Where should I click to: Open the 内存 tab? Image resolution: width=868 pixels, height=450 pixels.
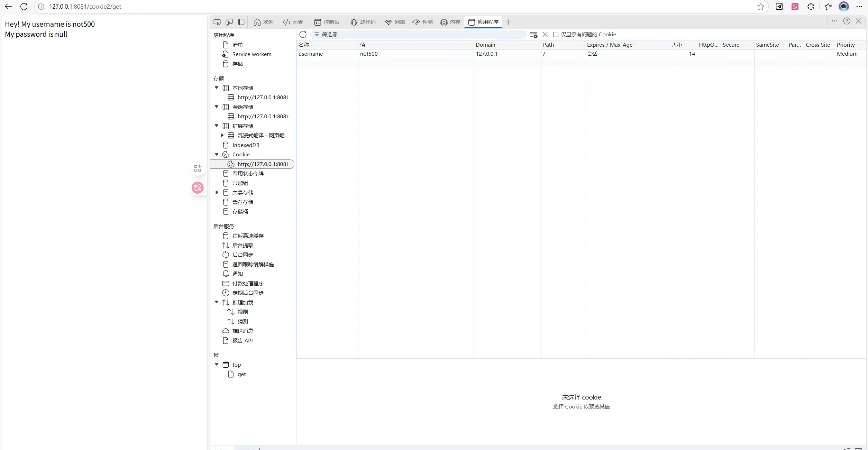450,22
